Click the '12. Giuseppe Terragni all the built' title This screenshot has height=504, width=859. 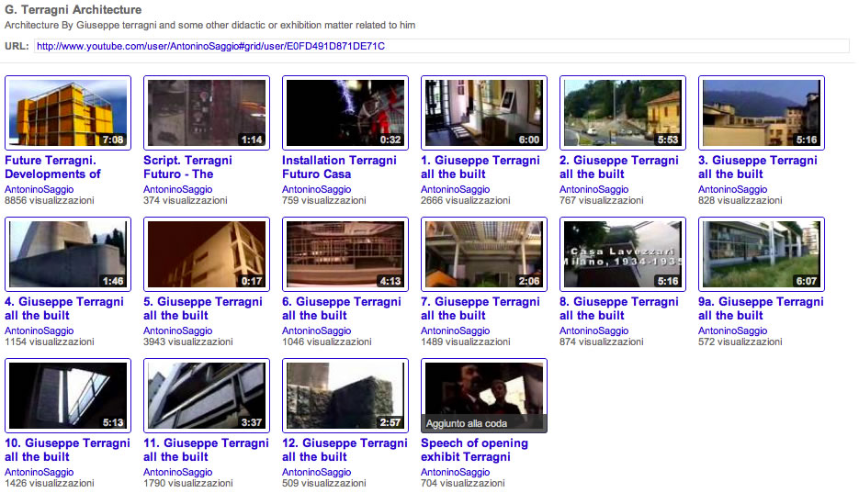[345, 450]
